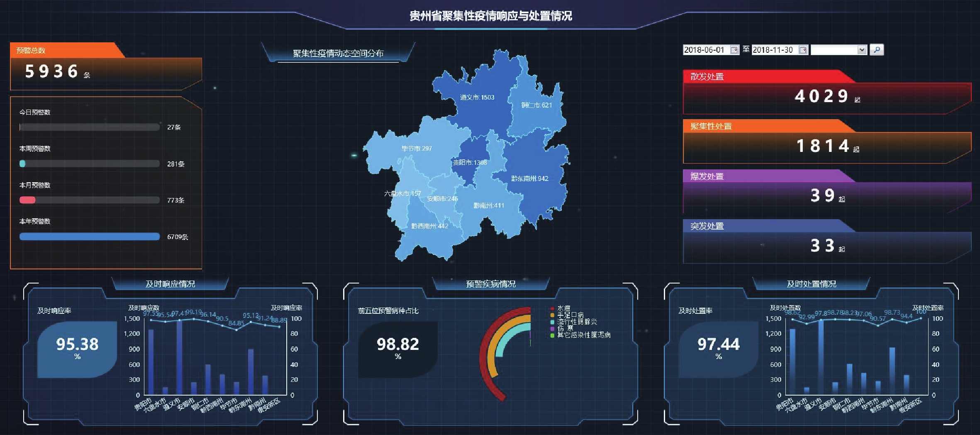The image size is (980, 435).
Task: Open the start date calendar picker
Action: coord(734,50)
